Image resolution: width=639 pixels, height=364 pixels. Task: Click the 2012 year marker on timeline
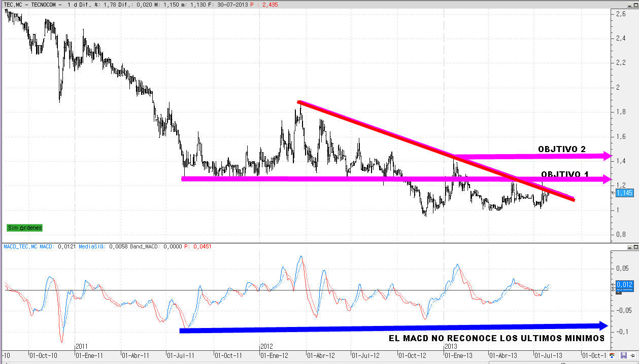267,346
